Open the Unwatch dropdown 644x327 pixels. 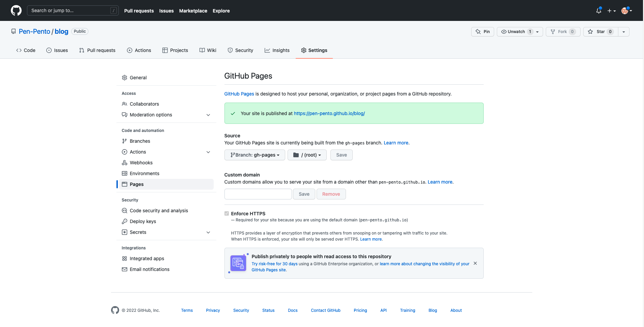click(x=520, y=32)
